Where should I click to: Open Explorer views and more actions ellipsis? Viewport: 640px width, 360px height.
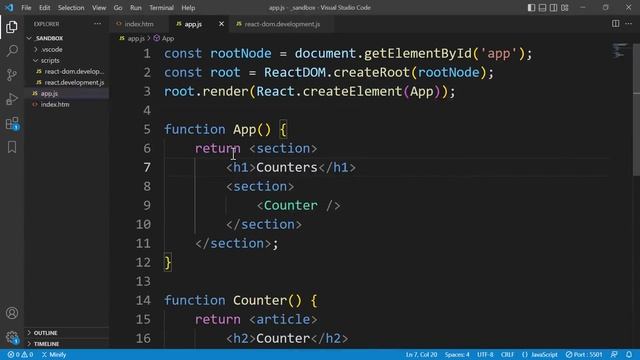coord(98,24)
